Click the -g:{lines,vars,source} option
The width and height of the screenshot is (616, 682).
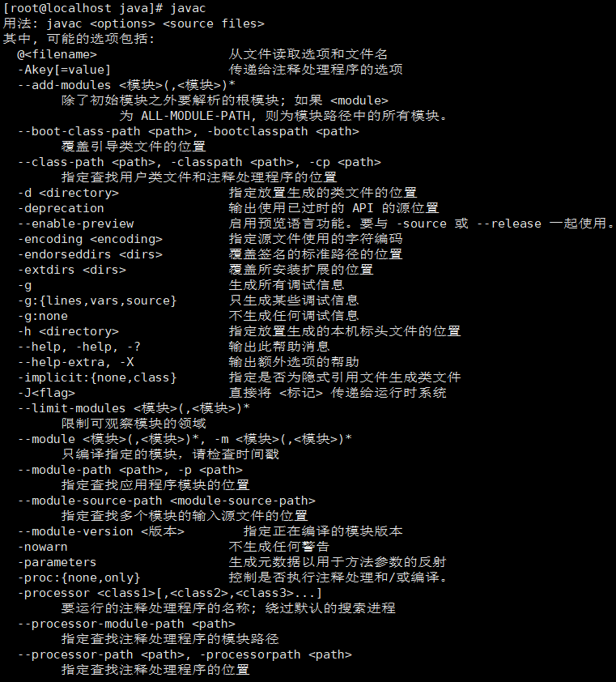coord(97,301)
